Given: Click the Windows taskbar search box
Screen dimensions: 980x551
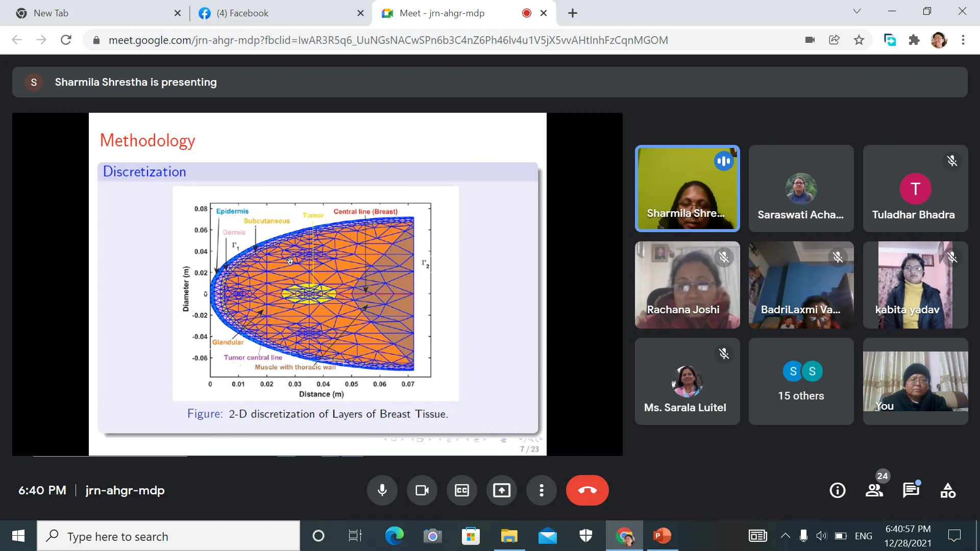Looking at the screenshot, I should [x=168, y=536].
